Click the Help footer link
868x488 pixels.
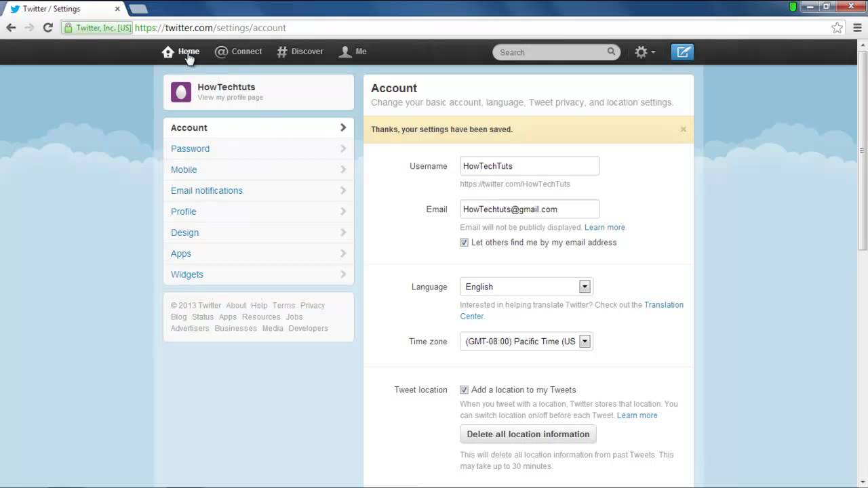(259, 306)
